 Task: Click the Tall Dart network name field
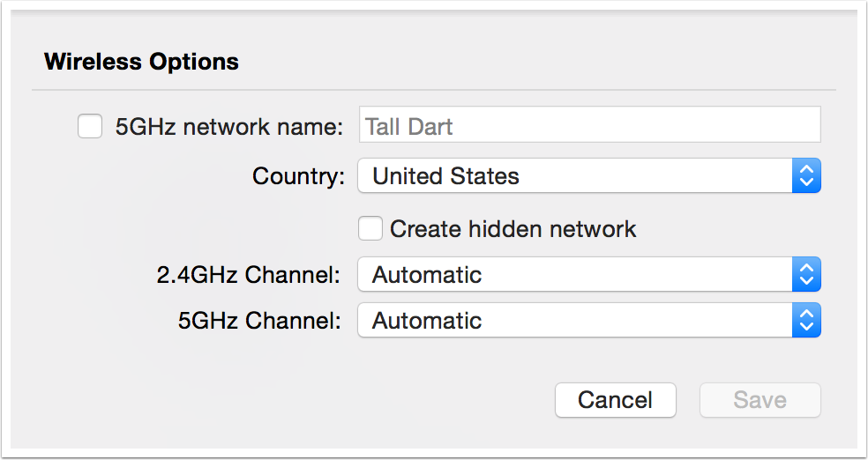pos(589,126)
